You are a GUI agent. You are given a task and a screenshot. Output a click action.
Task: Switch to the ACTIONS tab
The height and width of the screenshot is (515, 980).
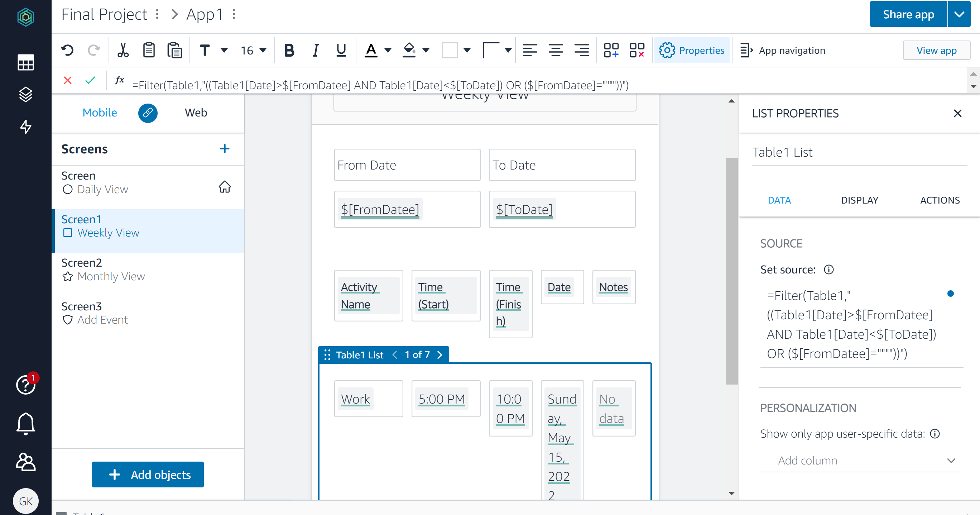click(x=940, y=200)
